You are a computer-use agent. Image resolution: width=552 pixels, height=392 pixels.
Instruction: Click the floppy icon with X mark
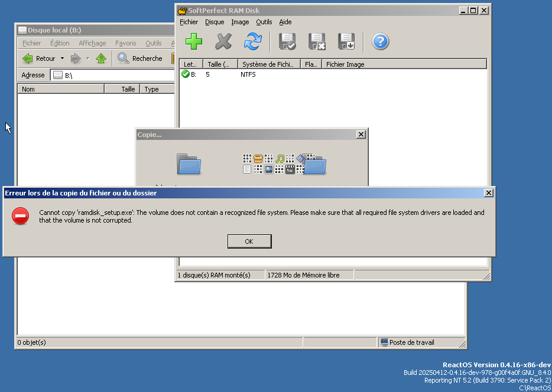317,41
